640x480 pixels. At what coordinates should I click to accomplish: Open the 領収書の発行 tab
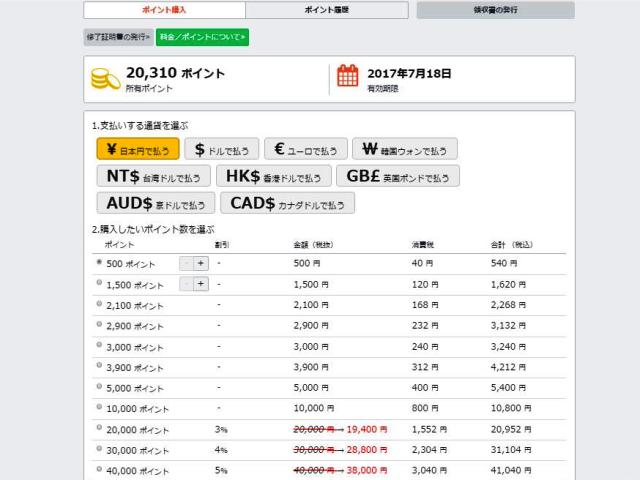(496, 10)
